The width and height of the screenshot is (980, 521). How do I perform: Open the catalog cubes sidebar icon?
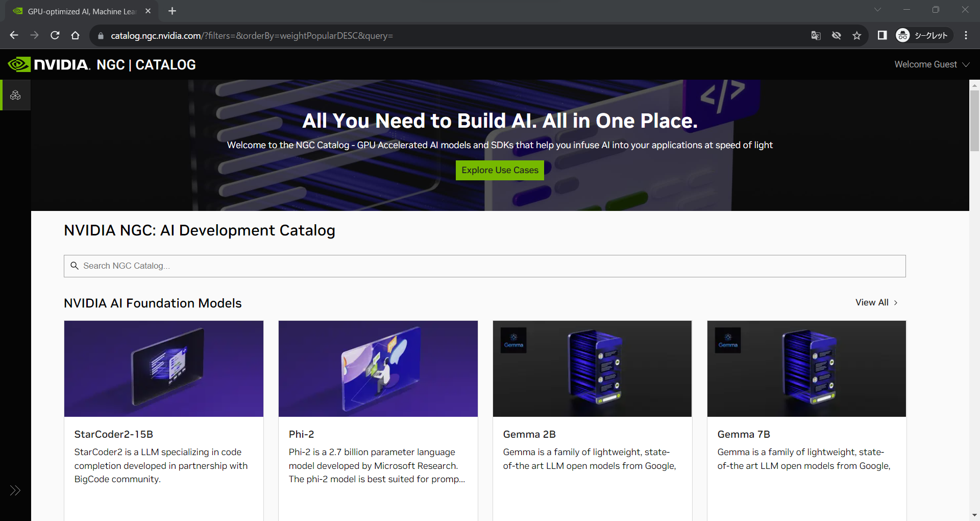coord(15,95)
